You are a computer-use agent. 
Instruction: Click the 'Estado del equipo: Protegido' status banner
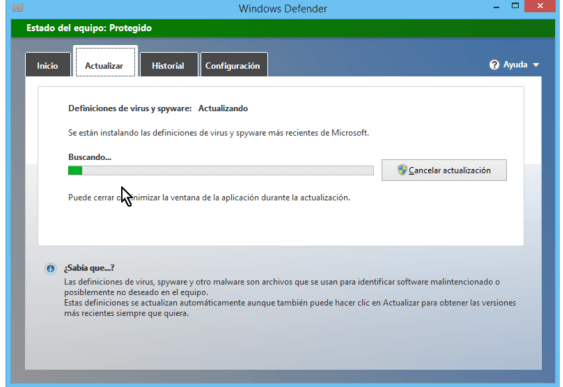(x=283, y=28)
